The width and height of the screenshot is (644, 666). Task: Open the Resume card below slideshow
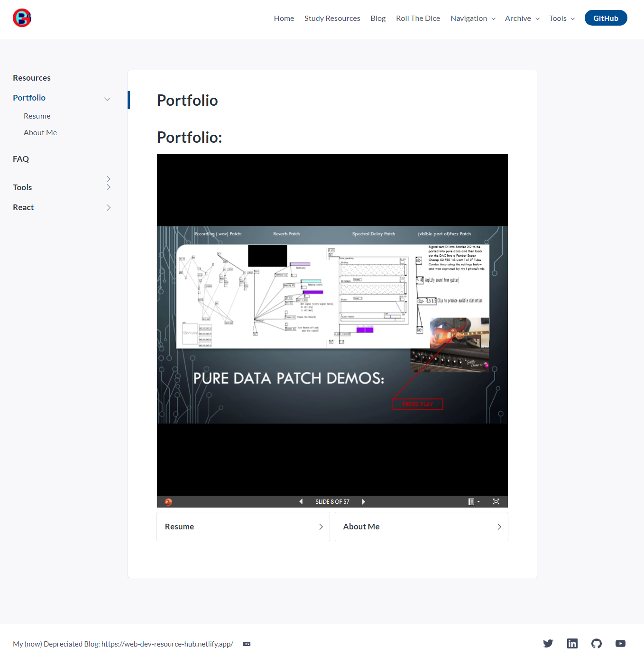click(x=243, y=527)
